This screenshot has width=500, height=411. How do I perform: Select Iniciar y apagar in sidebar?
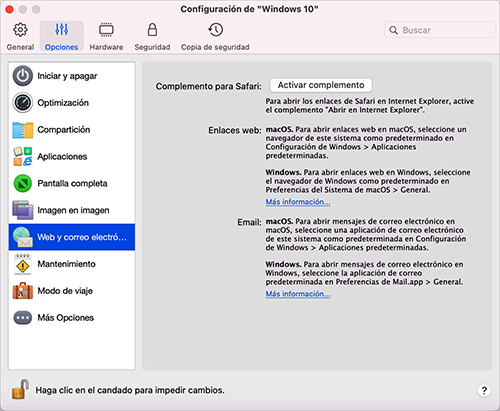tap(72, 76)
